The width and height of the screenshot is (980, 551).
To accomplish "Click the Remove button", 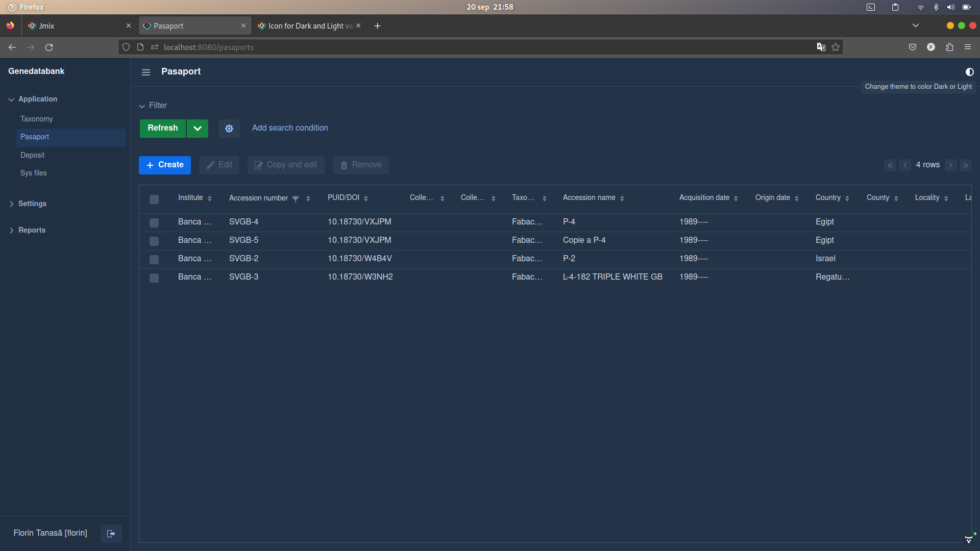I will click(x=361, y=165).
